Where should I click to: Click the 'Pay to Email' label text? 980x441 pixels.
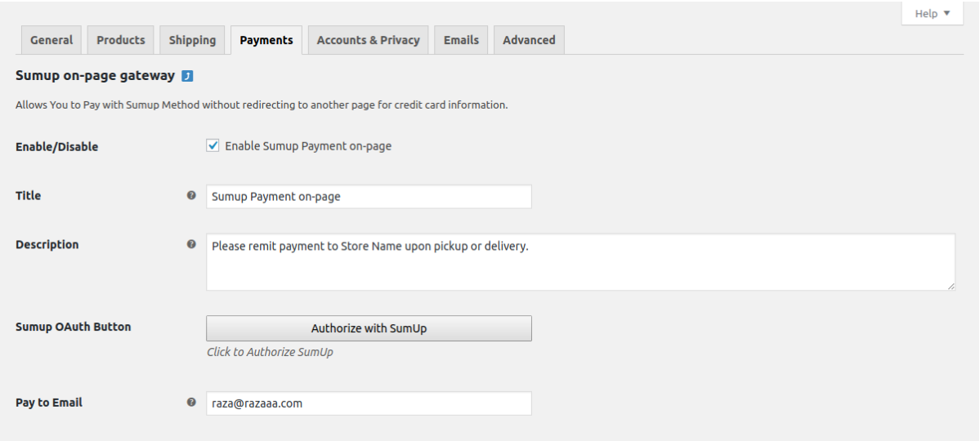click(x=49, y=403)
